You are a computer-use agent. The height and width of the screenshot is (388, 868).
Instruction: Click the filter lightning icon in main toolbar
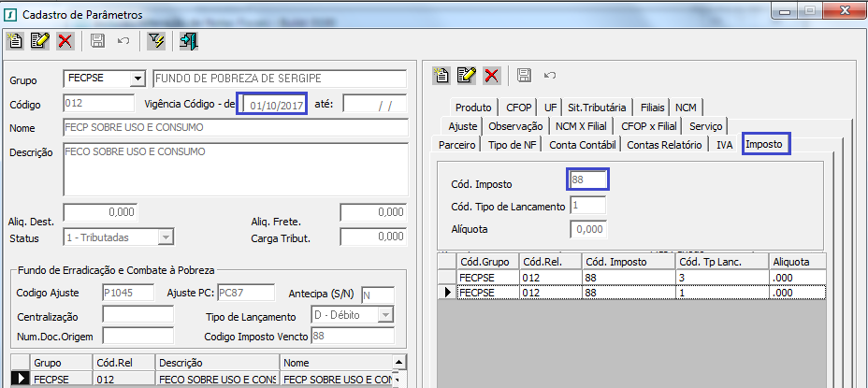point(156,40)
